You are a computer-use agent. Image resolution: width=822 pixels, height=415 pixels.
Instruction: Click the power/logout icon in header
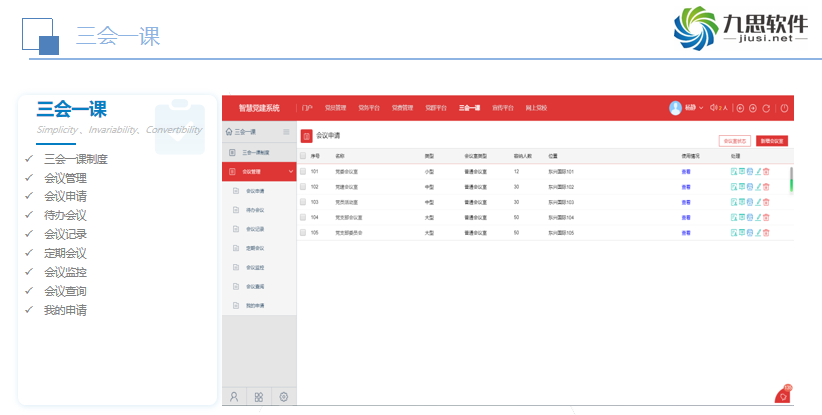(x=784, y=108)
